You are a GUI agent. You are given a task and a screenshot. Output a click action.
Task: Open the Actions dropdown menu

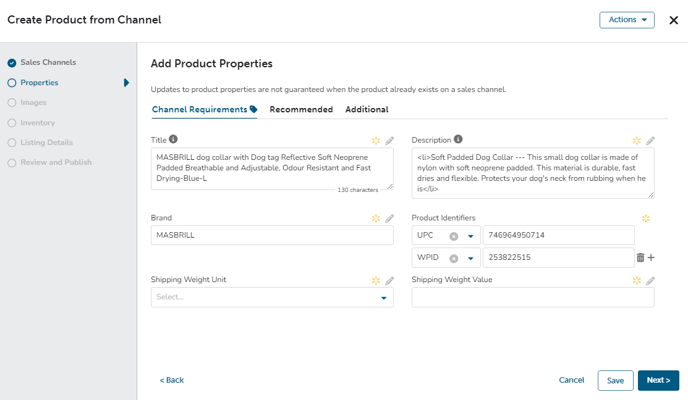pyautogui.click(x=627, y=20)
